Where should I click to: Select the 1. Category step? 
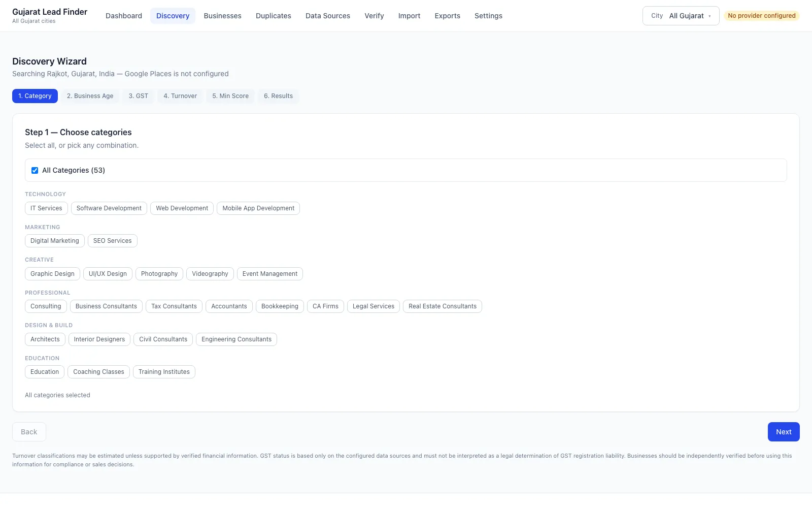[x=35, y=96]
